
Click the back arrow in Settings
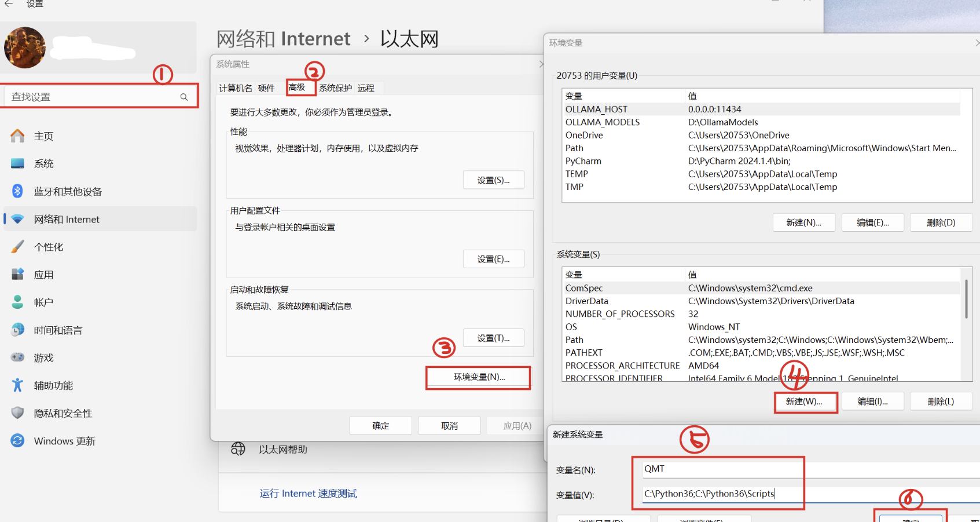[10, 4]
